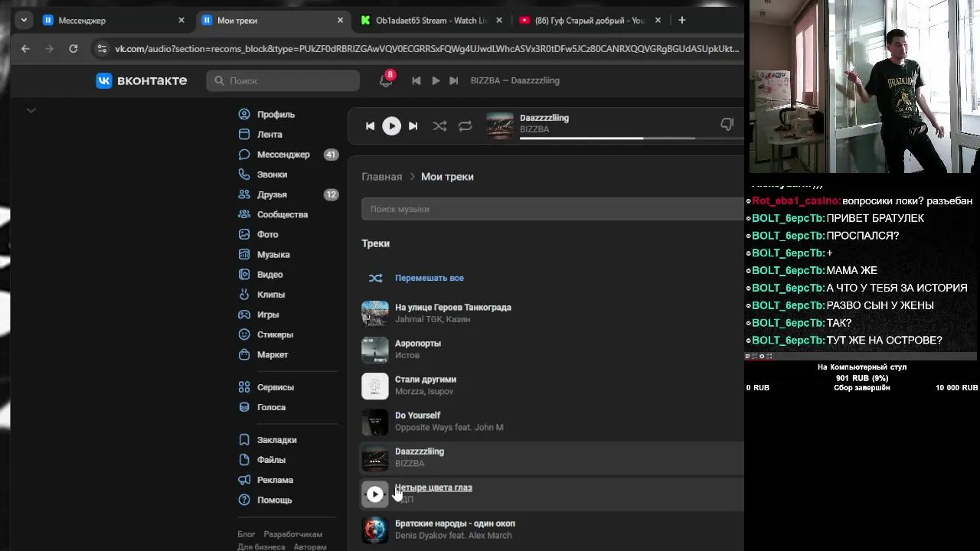The height and width of the screenshot is (551, 980).
Task: Click the Стали другими cover thumbnail
Action: 374,386
